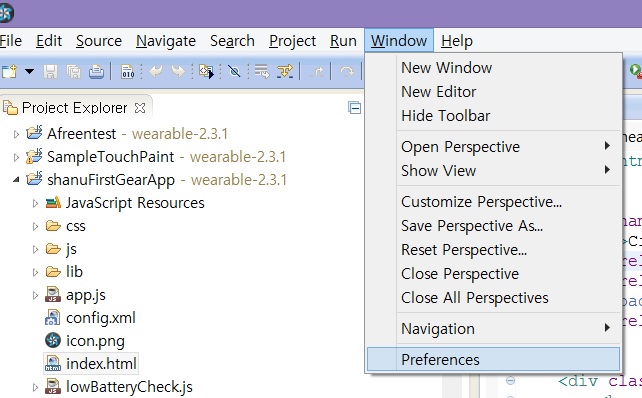This screenshot has height=398, width=642.
Task: Expand the Afreentest project node
Action: [16, 134]
